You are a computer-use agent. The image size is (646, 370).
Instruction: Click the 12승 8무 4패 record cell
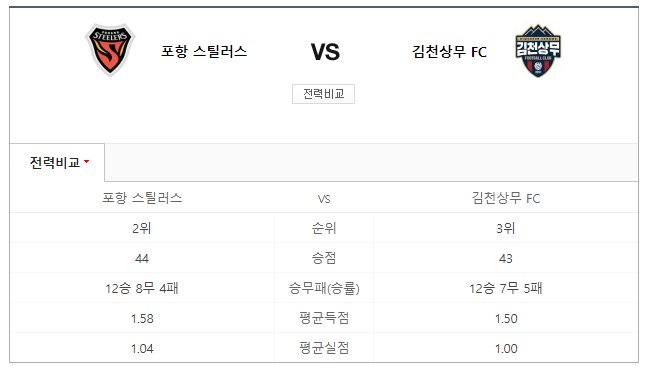pos(142,288)
